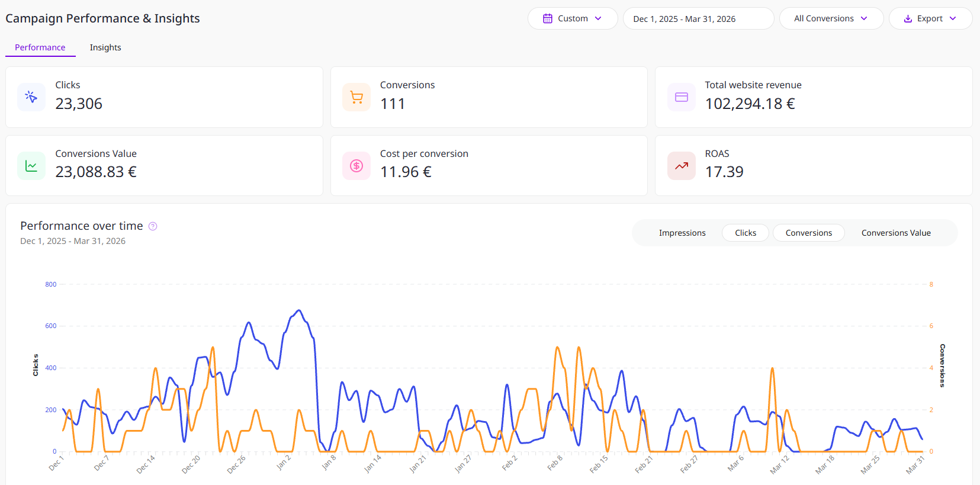Select the Conversions value 111
This screenshot has height=485, width=980.
pyautogui.click(x=393, y=104)
